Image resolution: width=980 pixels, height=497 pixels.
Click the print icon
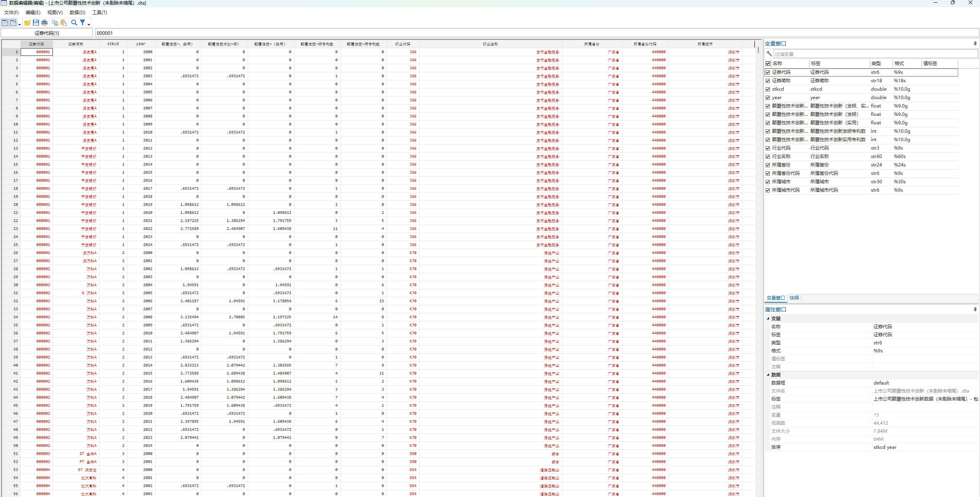[x=44, y=23]
